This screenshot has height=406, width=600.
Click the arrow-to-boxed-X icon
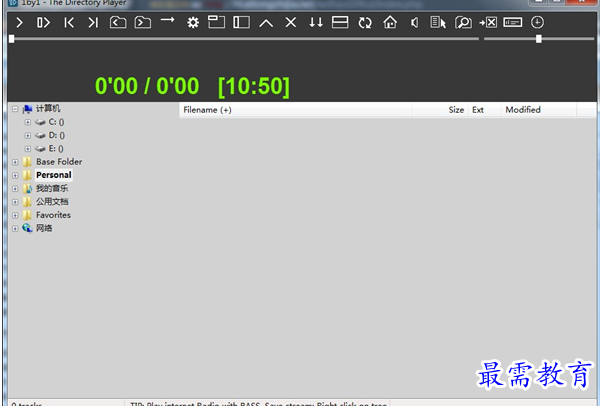click(x=488, y=23)
